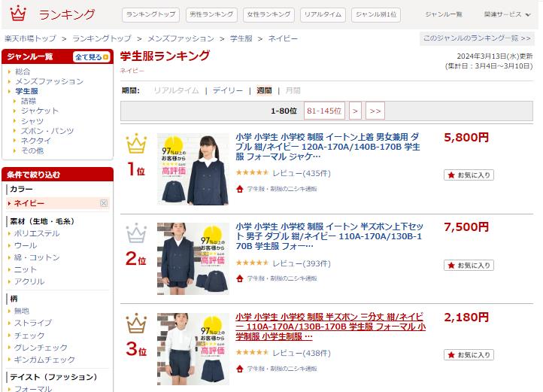The image size is (543, 392).
Task: Open the 全て見る genre list button
Action: point(92,57)
